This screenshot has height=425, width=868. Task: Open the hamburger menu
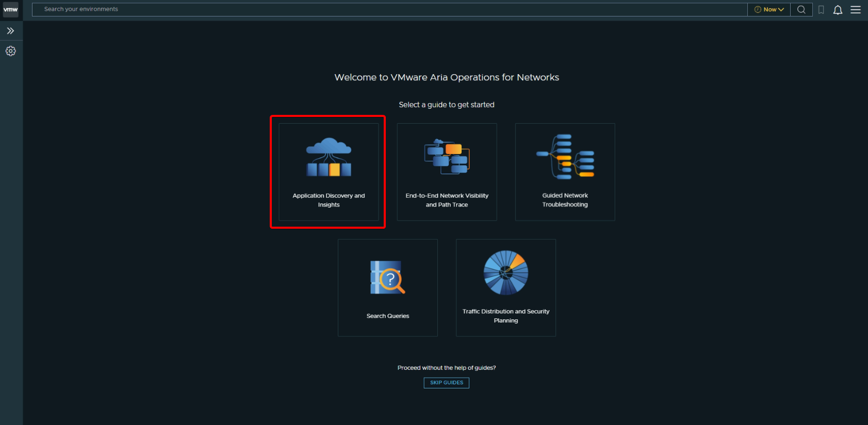(856, 10)
